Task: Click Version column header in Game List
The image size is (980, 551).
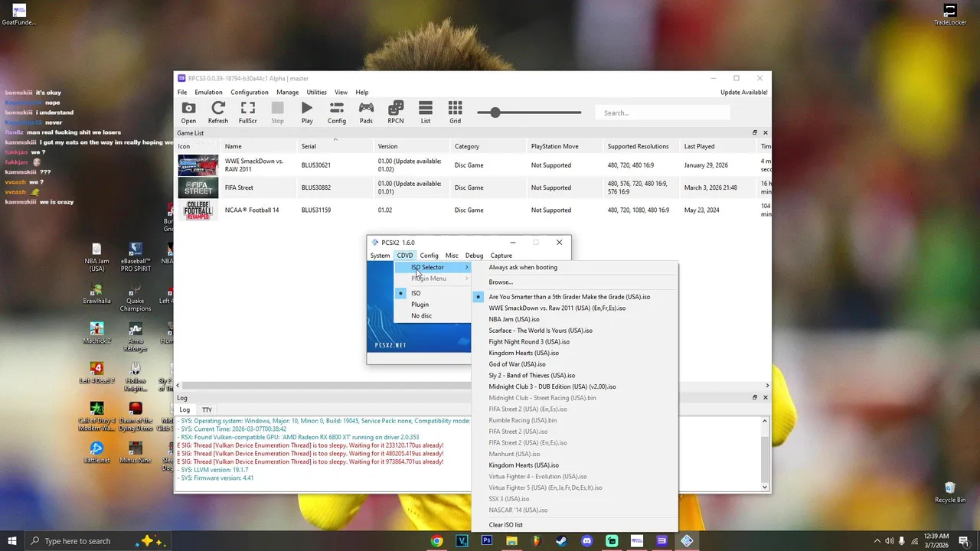Action: 412,146
